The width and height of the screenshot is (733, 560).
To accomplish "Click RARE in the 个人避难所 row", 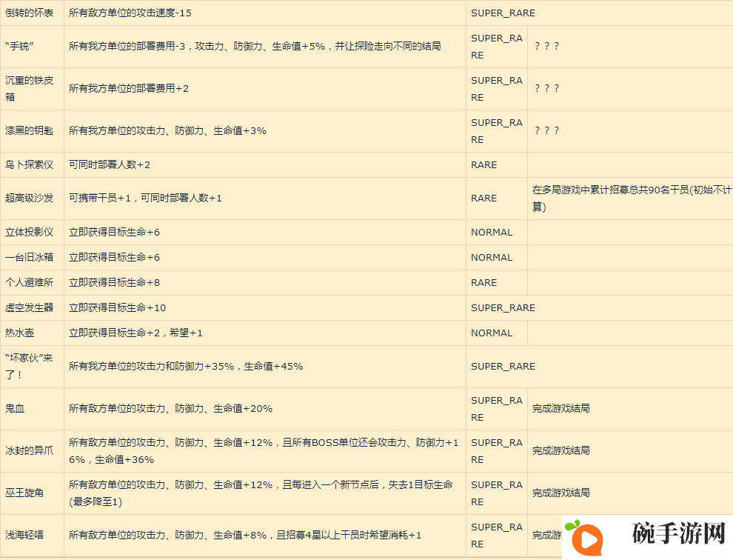I will coord(483,282).
